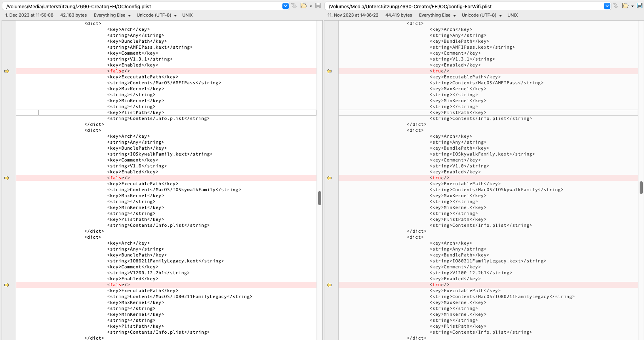The height and width of the screenshot is (340, 644).
Task: Select the V1.3.1 comment line in left pane
Action: (x=140, y=59)
